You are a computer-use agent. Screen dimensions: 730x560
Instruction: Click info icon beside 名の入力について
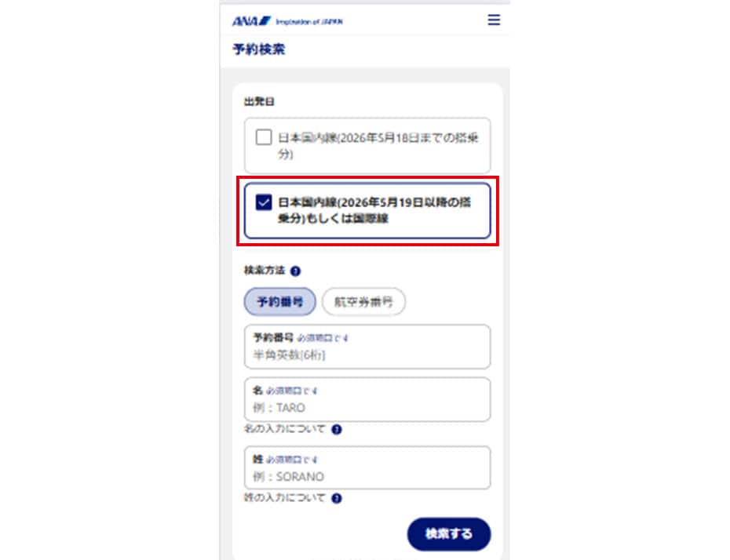pos(336,429)
